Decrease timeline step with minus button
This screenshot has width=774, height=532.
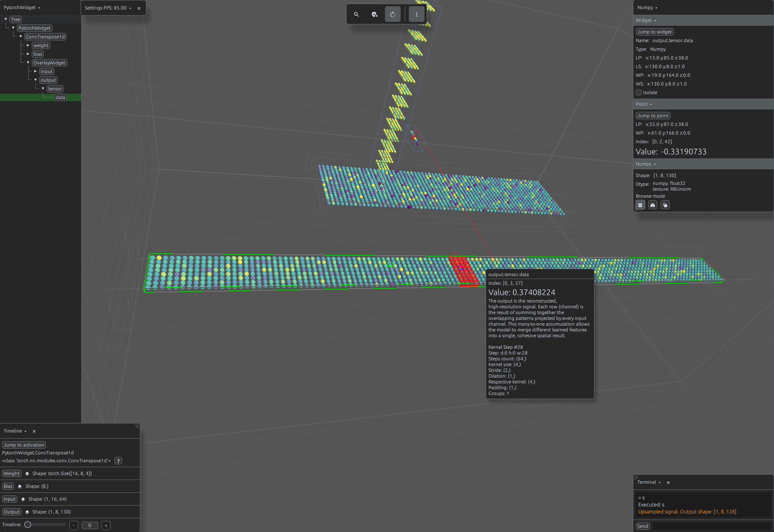click(74, 526)
